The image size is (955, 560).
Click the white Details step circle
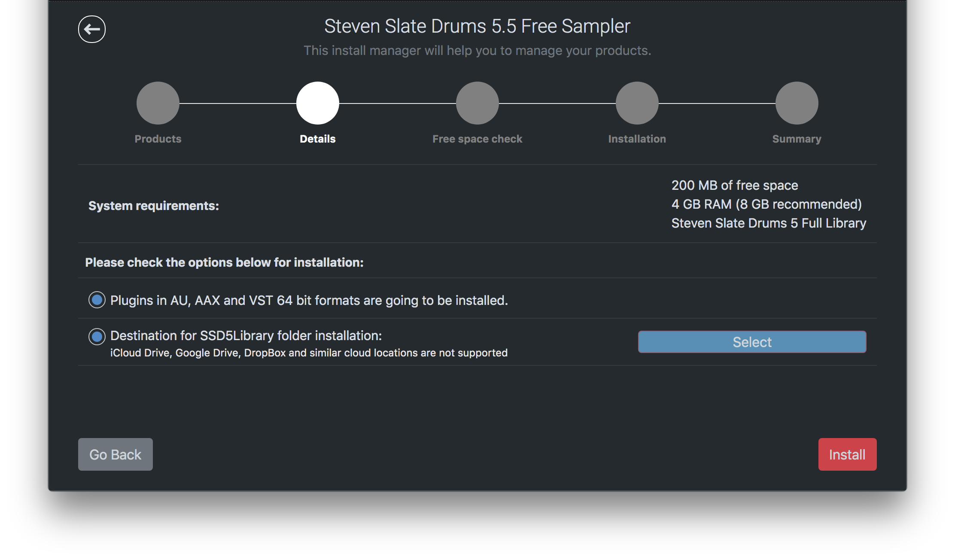pos(318,103)
